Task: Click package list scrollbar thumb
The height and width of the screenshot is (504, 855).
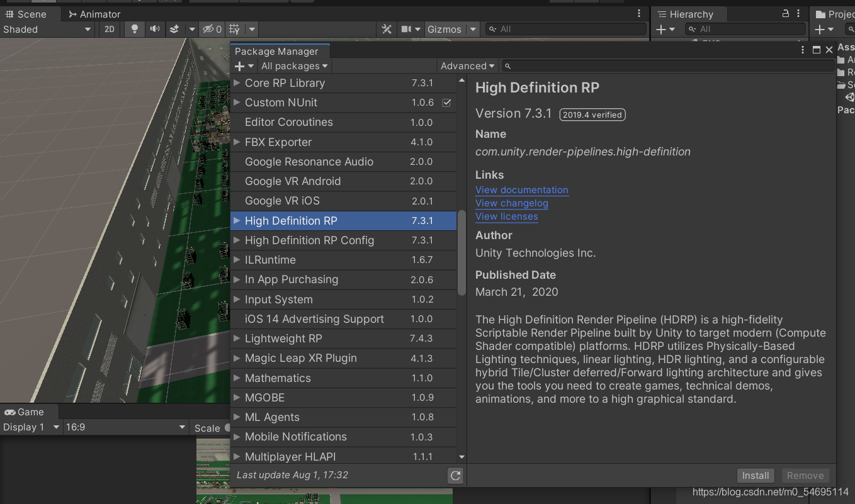Action: click(x=461, y=253)
